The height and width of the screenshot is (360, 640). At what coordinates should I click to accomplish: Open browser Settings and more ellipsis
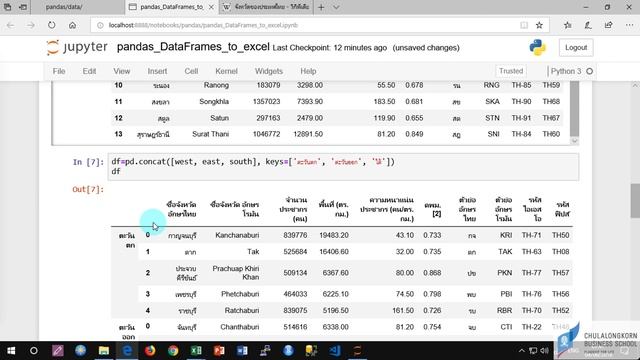(629, 25)
